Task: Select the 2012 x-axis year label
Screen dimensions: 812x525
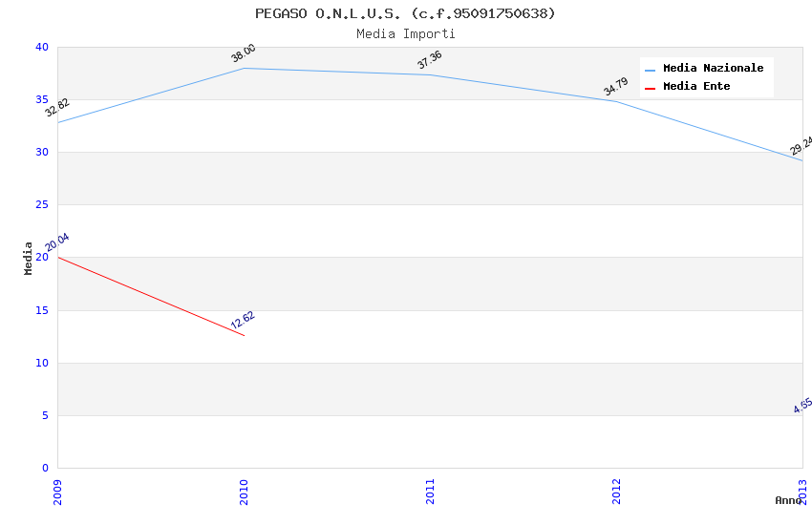Action: coord(616,490)
